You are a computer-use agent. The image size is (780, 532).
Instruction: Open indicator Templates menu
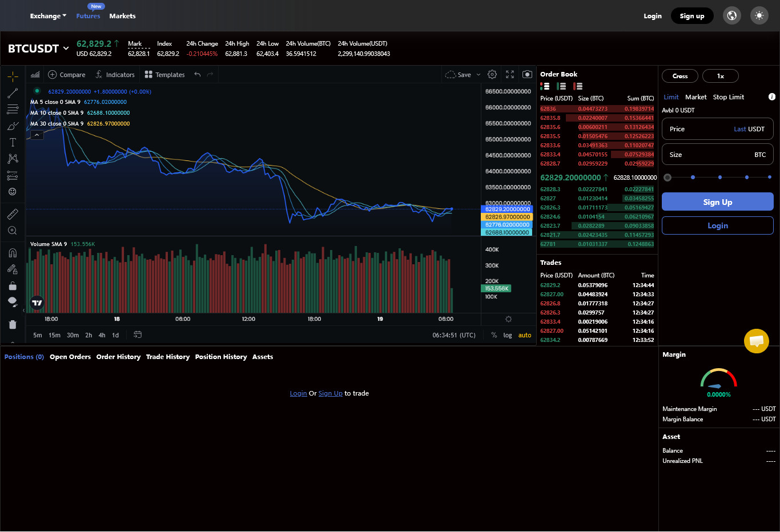coord(164,75)
